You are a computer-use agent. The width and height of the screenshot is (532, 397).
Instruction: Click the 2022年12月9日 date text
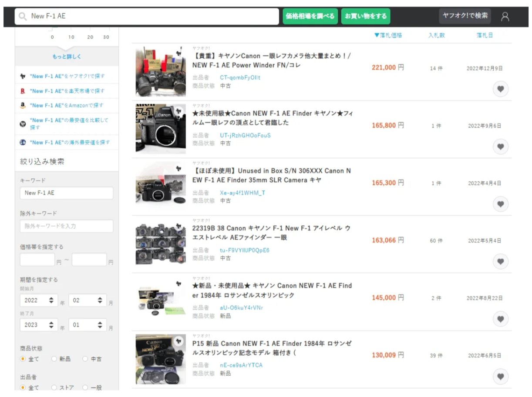[485, 68]
